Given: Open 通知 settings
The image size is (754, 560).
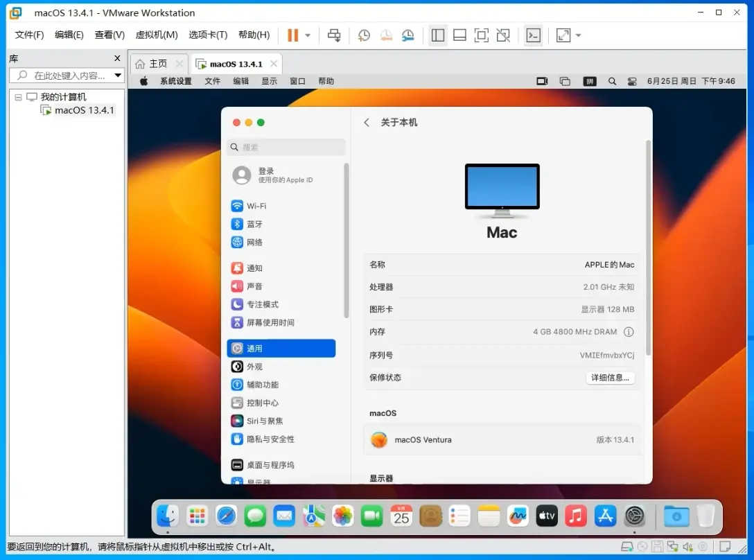Looking at the screenshot, I should [281, 268].
